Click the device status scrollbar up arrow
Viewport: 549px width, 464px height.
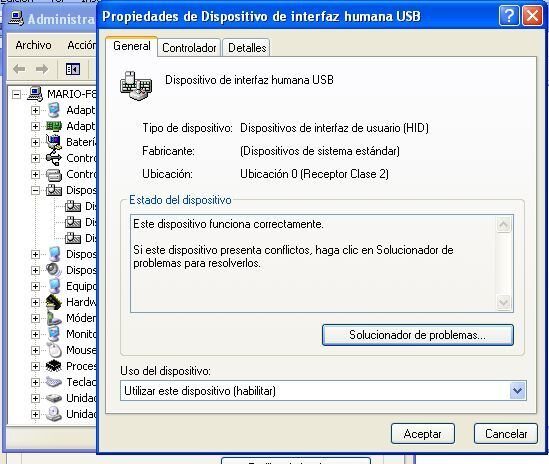[503, 224]
